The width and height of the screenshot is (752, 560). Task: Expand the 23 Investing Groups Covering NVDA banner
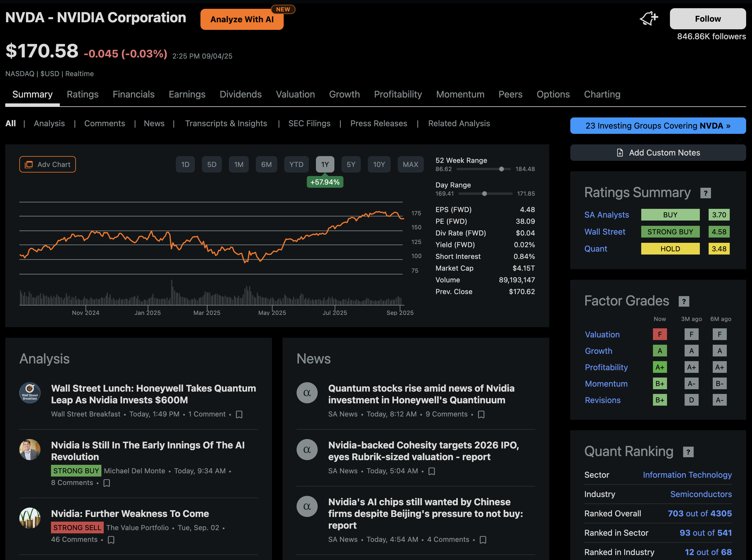(x=657, y=126)
